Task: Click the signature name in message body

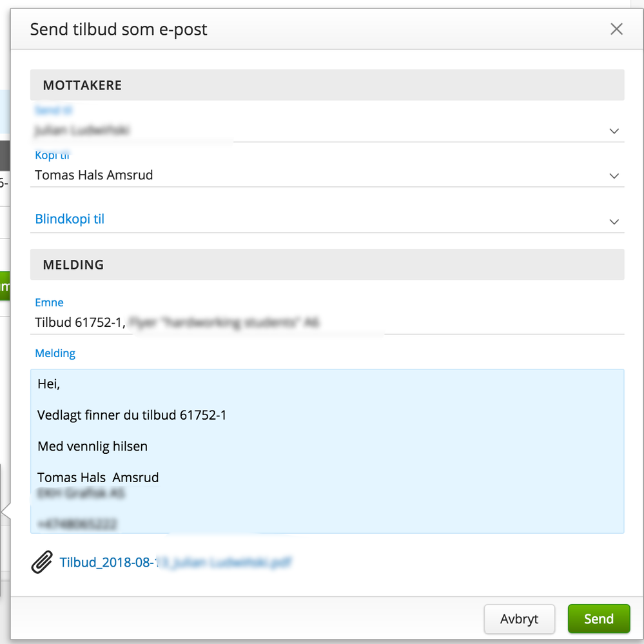Action: click(98, 477)
